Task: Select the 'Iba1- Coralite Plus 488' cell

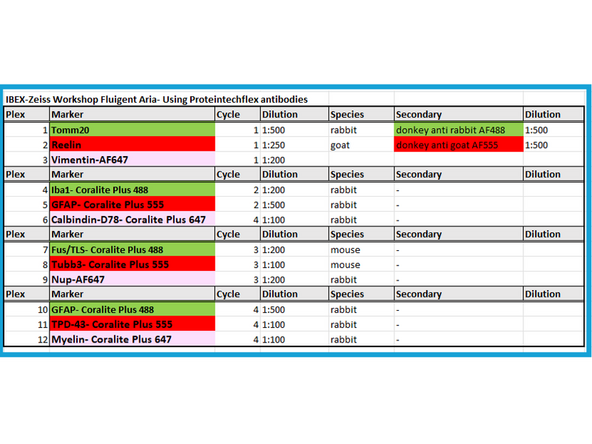Action: [132, 190]
